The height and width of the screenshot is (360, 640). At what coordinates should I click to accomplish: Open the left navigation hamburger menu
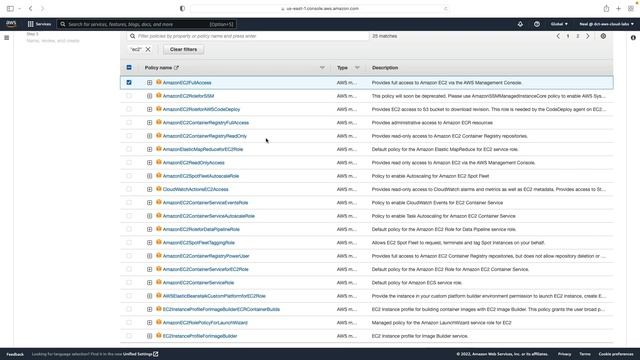click(x=7, y=38)
